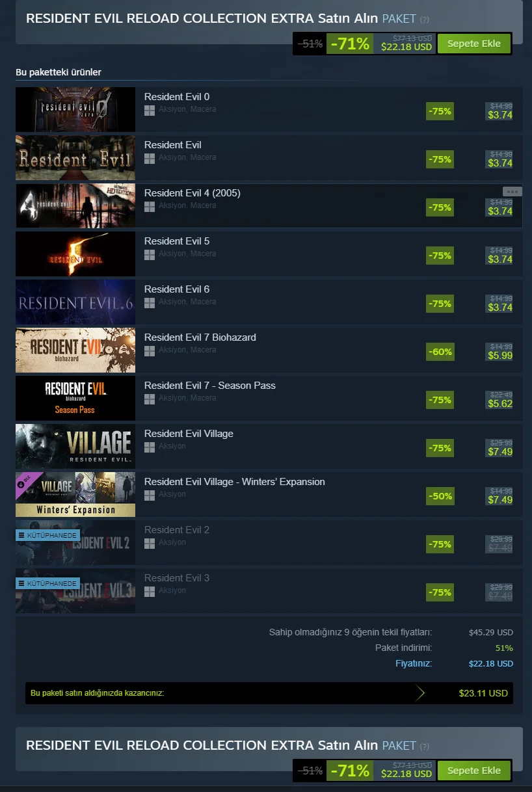
Task: Open Resident Evil 7 - Season Pass link
Action: 210,386
